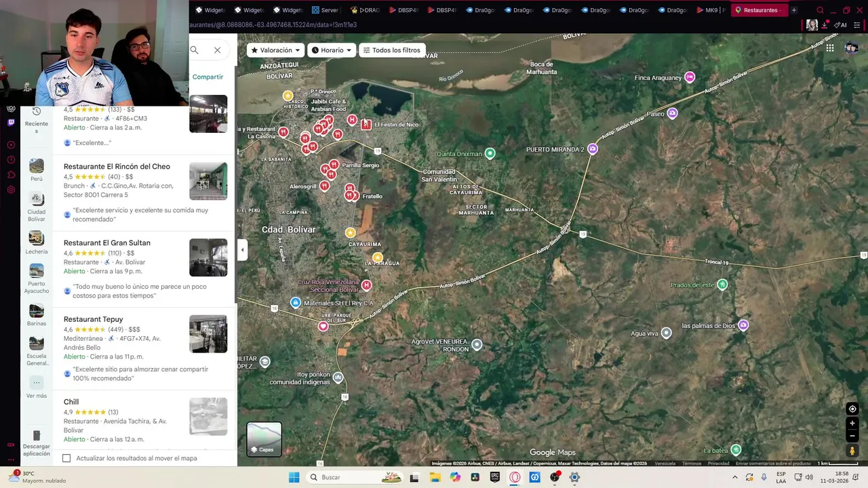Open the Privacidad footer link
The image size is (868, 488).
[x=719, y=464]
